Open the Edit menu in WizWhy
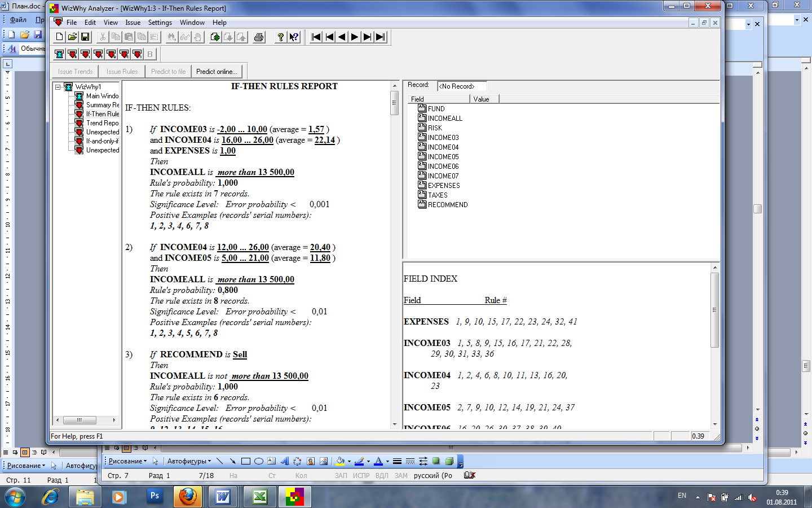Image resolution: width=812 pixels, height=508 pixels. tap(90, 23)
